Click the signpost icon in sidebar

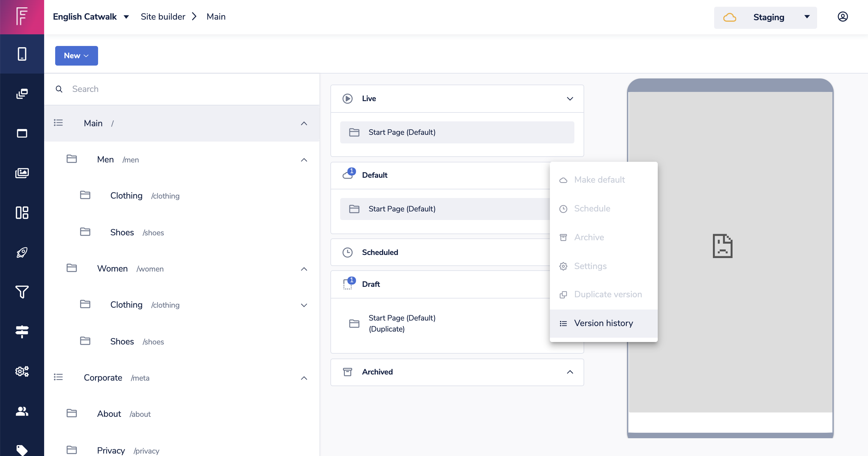coord(22,332)
